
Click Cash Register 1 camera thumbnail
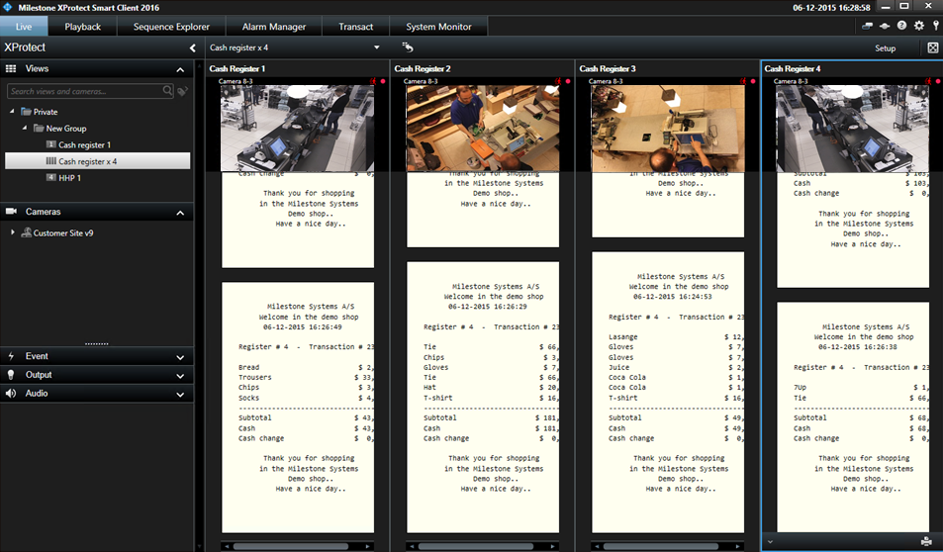[297, 128]
